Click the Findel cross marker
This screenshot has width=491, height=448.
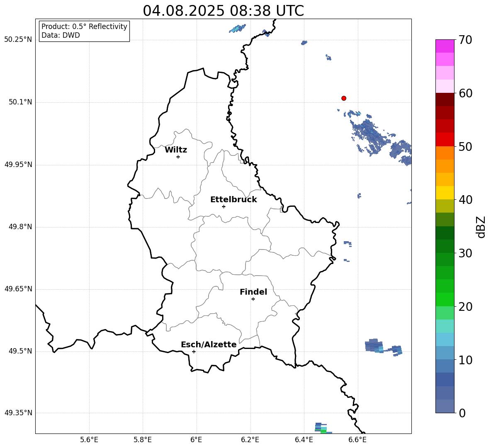pyautogui.click(x=253, y=299)
